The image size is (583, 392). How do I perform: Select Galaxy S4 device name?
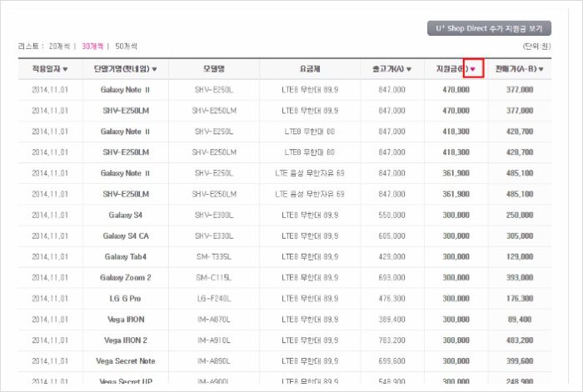(x=125, y=215)
